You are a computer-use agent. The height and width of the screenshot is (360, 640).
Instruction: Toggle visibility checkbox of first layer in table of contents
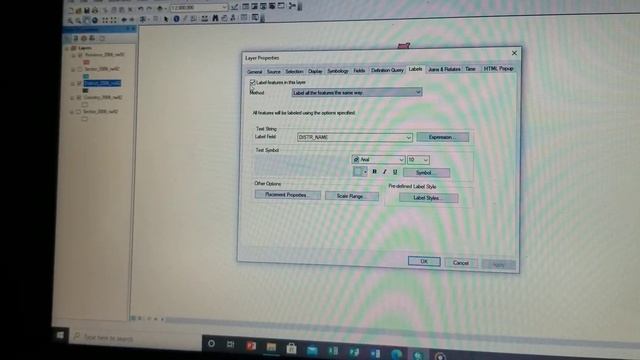point(80,55)
